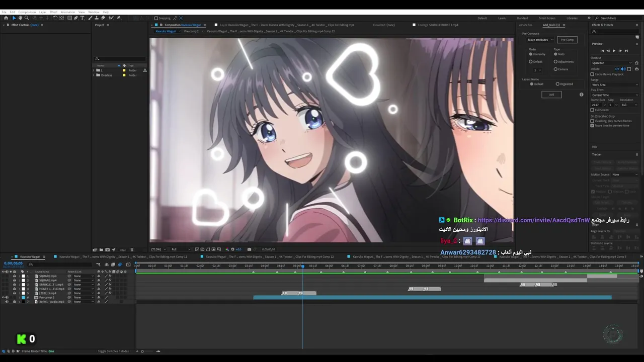The width and height of the screenshot is (644, 362).
Task: Toggle Include audio speaker icon in the Preview panel
Action: pyautogui.click(x=623, y=69)
